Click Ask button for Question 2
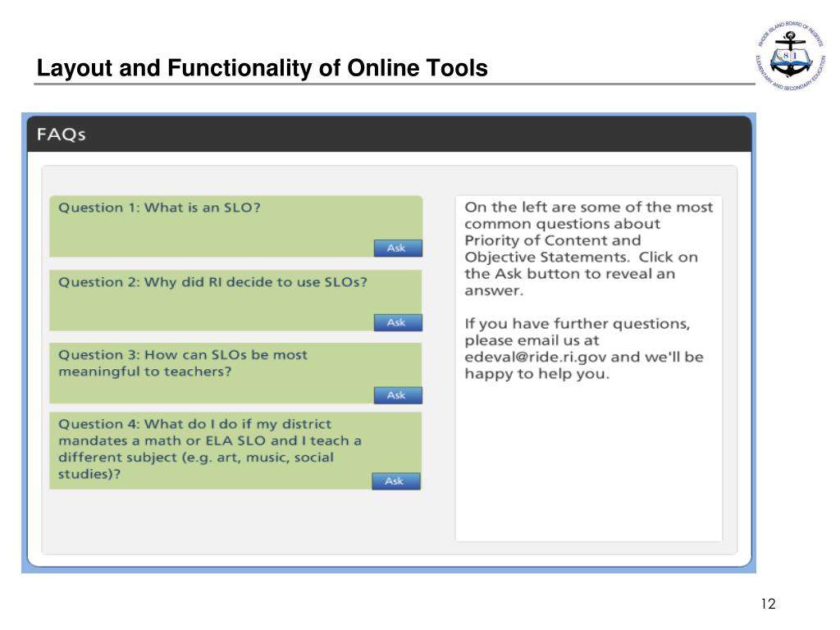This screenshot has width=840, height=630. coord(398,322)
